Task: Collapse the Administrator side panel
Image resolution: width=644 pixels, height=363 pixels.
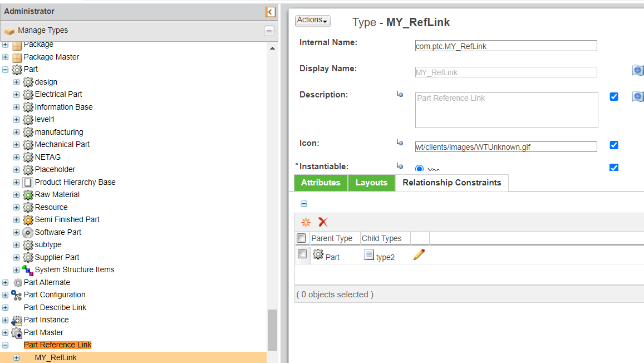Action: tap(270, 12)
